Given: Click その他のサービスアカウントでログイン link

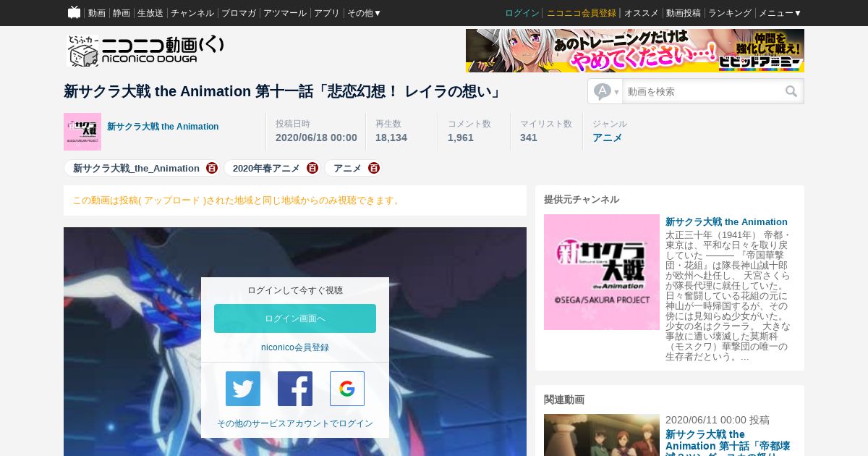Looking at the screenshot, I should point(295,423).
